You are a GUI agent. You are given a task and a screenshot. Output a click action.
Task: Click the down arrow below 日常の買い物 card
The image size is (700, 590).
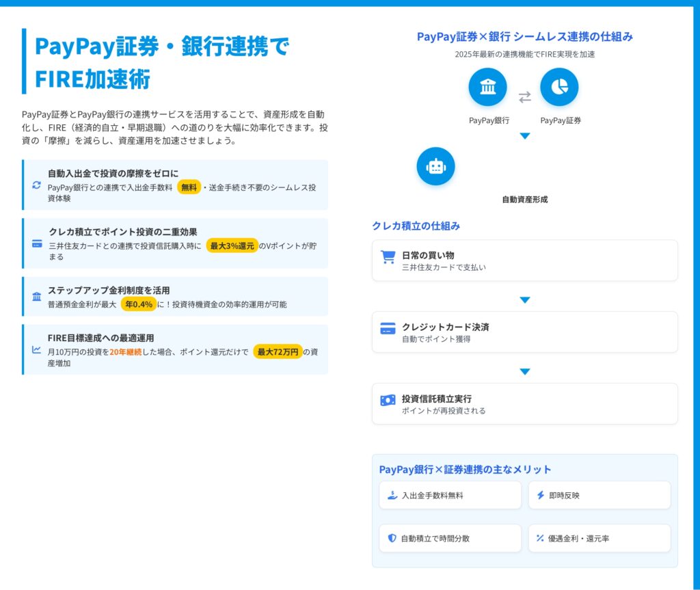[x=524, y=300]
